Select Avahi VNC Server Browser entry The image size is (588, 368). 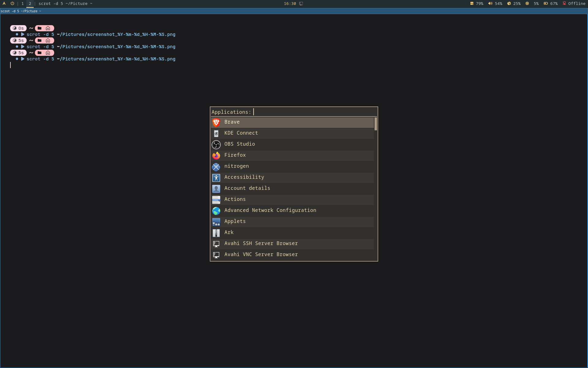point(292,255)
